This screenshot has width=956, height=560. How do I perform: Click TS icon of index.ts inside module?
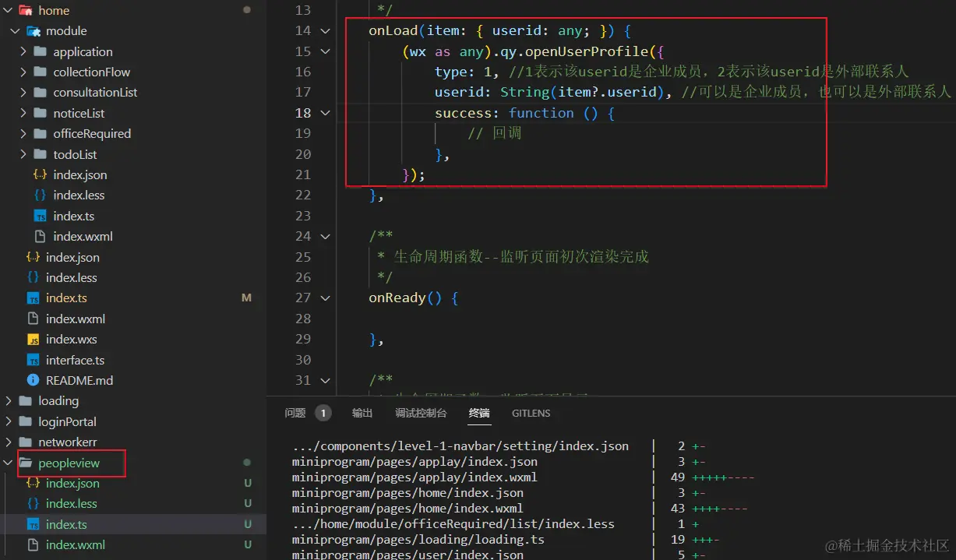pyautogui.click(x=40, y=216)
